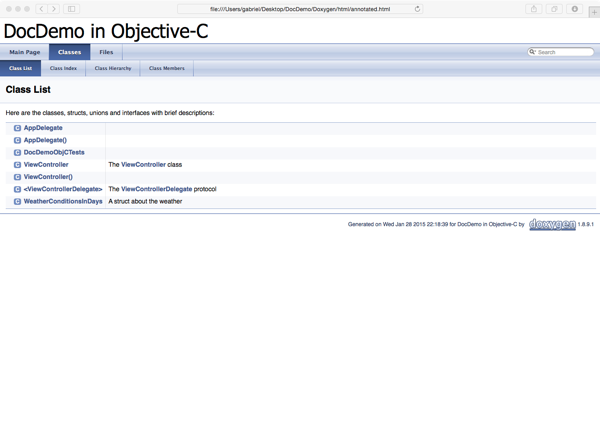600x430 pixels.
Task: Select the Class Index sub-tab
Action: pyautogui.click(x=63, y=68)
